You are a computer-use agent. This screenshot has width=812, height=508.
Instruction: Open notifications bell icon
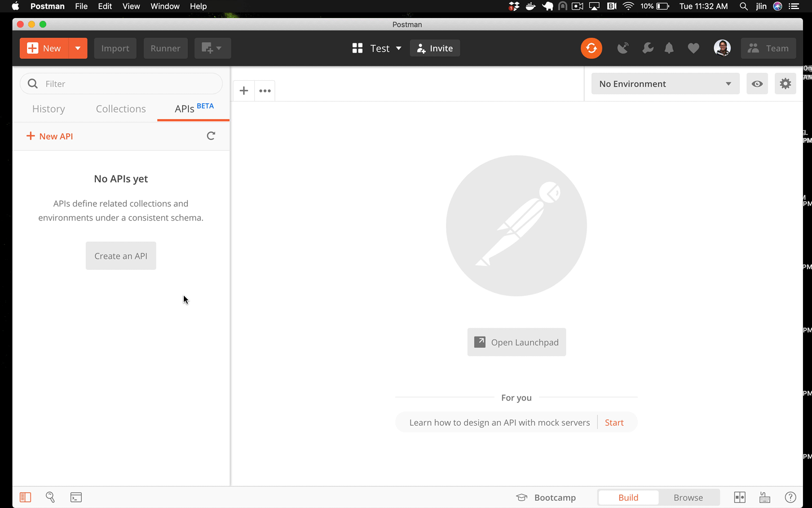tap(669, 48)
